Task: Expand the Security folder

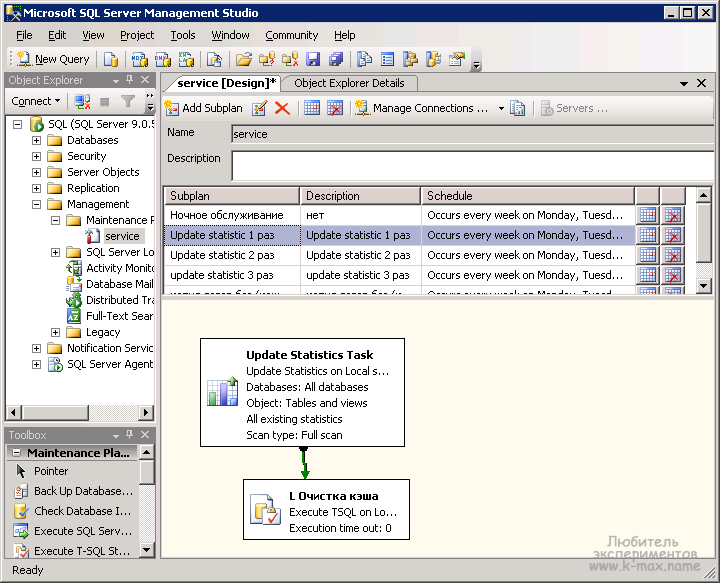Action: coord(36,157)
